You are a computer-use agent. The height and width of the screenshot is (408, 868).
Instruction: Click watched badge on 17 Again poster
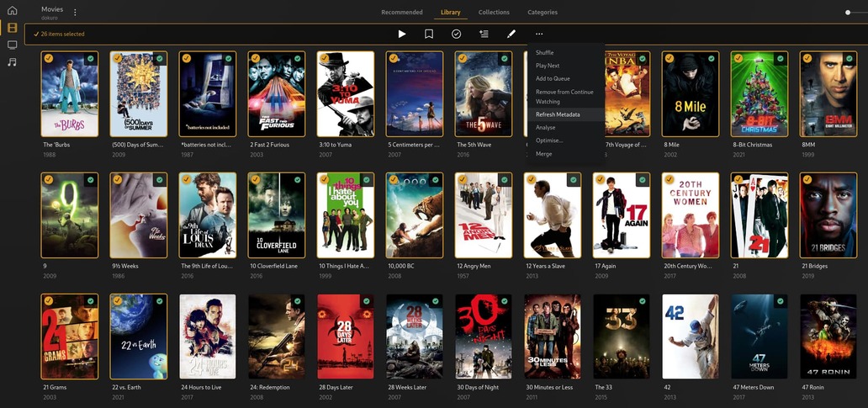tap(642, 180)
